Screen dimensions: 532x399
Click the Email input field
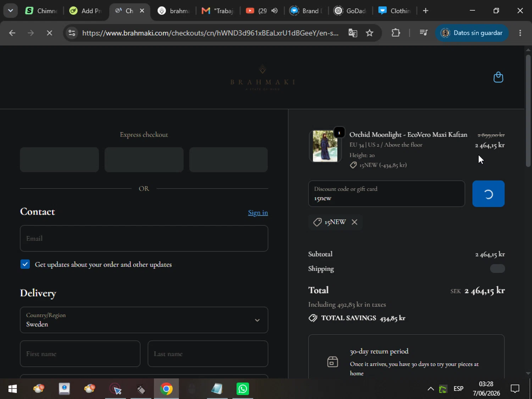[144, 238]
